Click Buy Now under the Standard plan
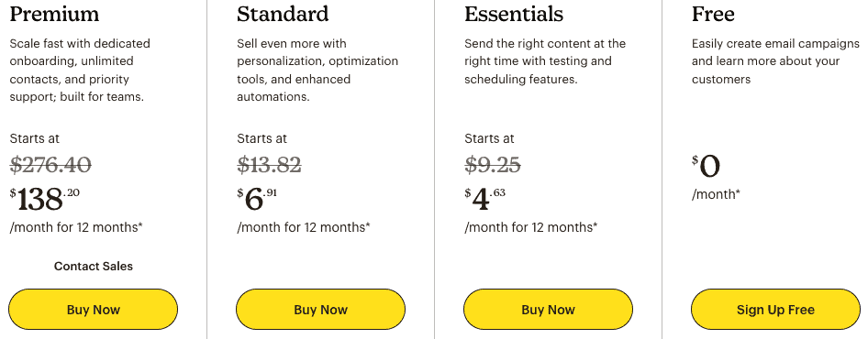This screenshot has height=339, width=868. pyautogui.click(x=320, y=309)
